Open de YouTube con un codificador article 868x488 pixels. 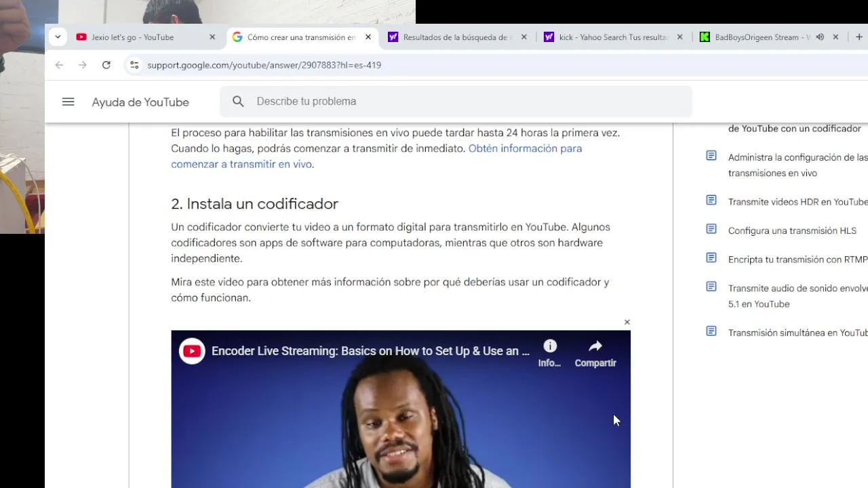tap(795, 128)
